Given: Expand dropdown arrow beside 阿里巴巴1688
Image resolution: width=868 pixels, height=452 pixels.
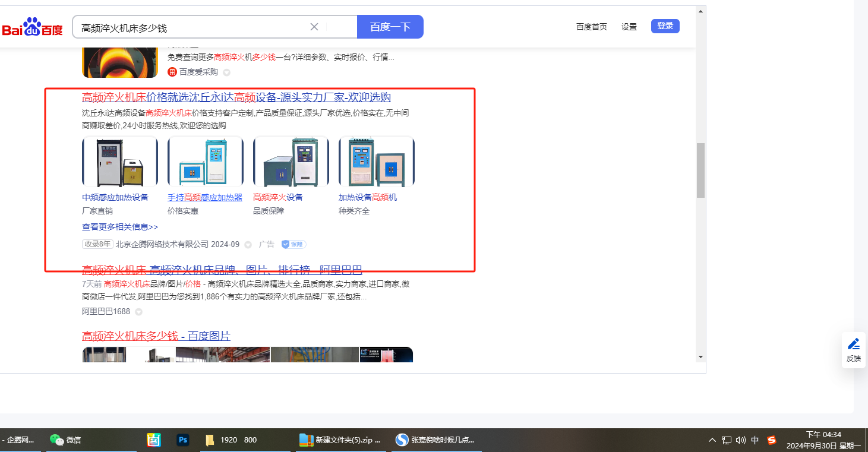Looking at the screenshot, I should click(138, 312).
